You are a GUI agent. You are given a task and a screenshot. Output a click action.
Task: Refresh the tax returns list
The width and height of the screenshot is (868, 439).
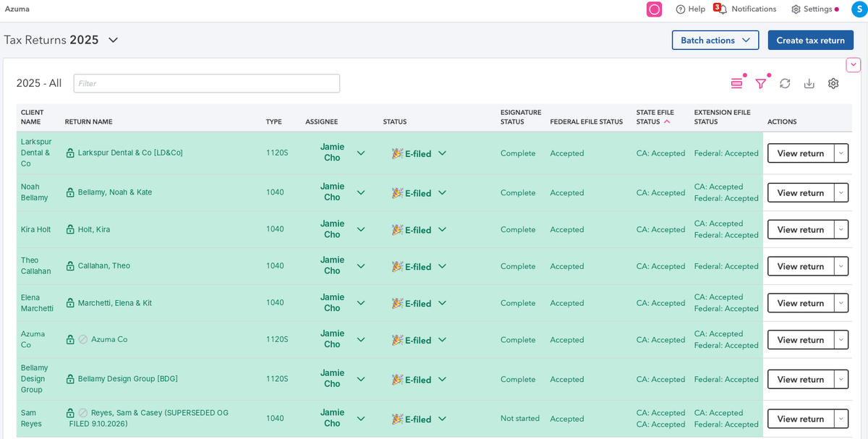pyautogui.click(x=785, y=83)
